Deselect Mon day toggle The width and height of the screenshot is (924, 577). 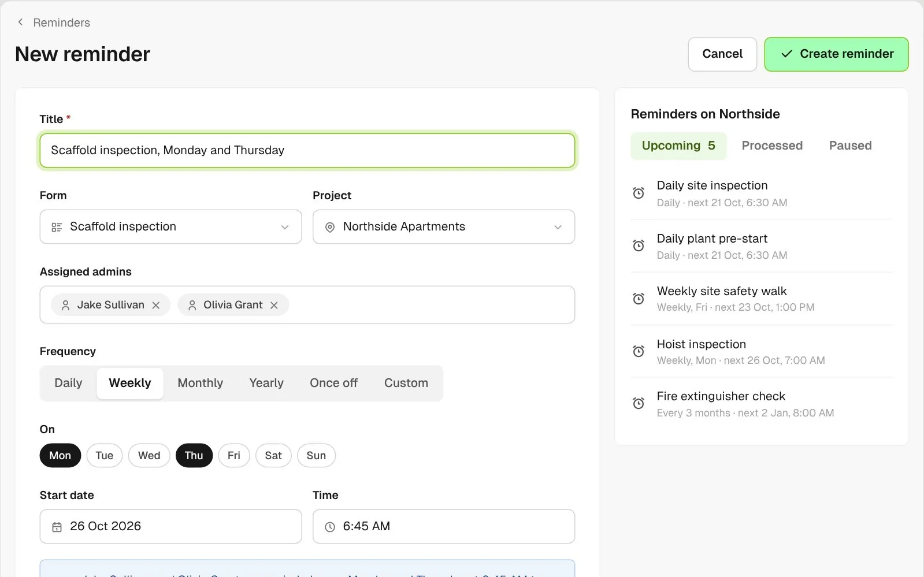[x=60, y=455]
